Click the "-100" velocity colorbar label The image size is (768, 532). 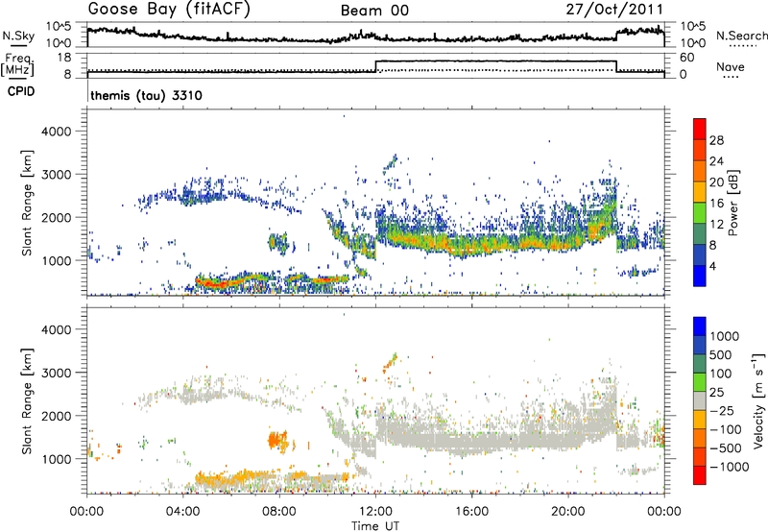coord(726,429)
